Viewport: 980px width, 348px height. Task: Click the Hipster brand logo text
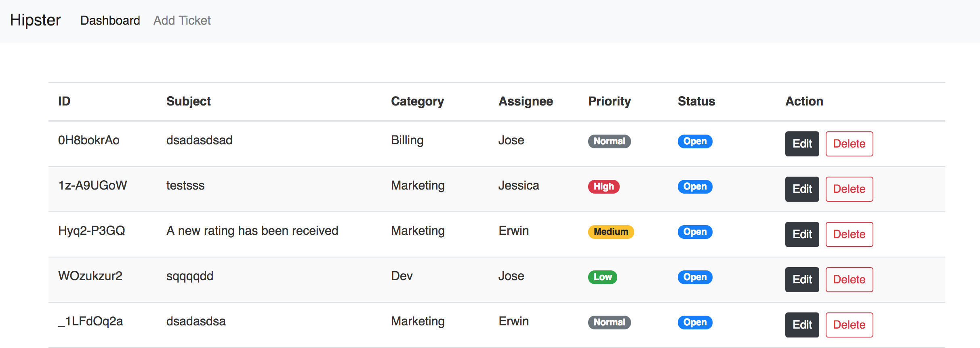(36, 20)
